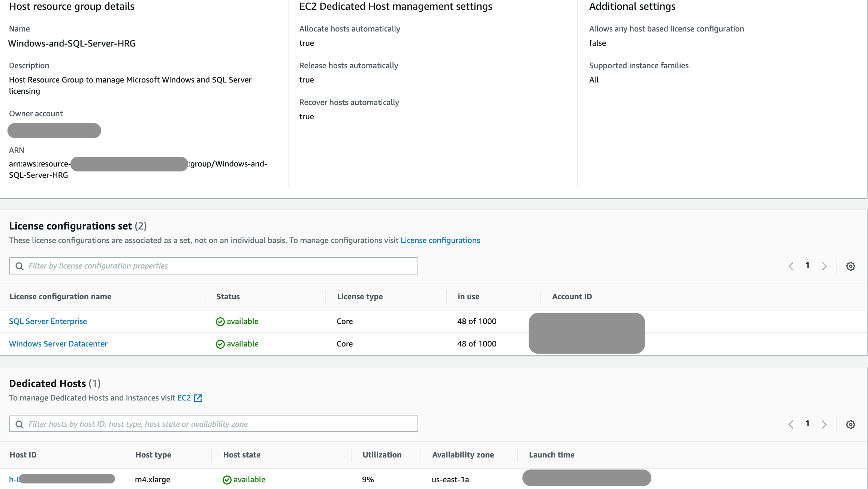Open the EC2 console link
This screenshot has height=489, width=868.
tap(184, 398)
